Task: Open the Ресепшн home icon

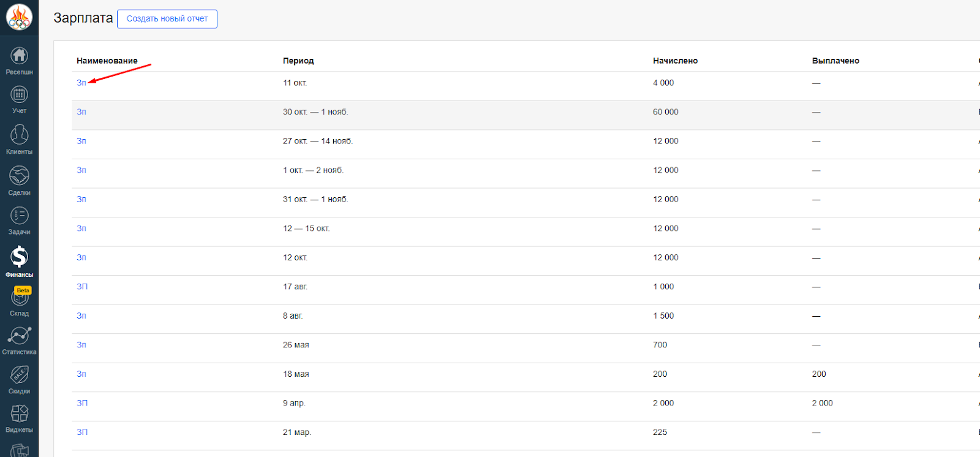Action: pos(19,56)
